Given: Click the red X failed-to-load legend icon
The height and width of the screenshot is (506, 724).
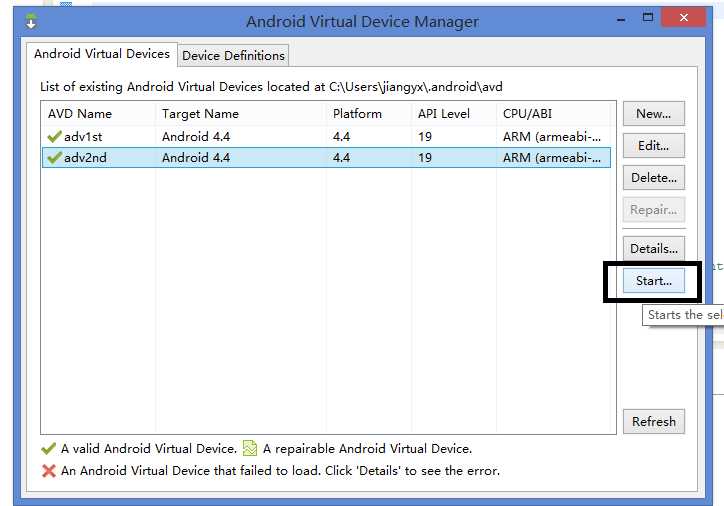Looking at the screenshot, I should pos(48,470).
